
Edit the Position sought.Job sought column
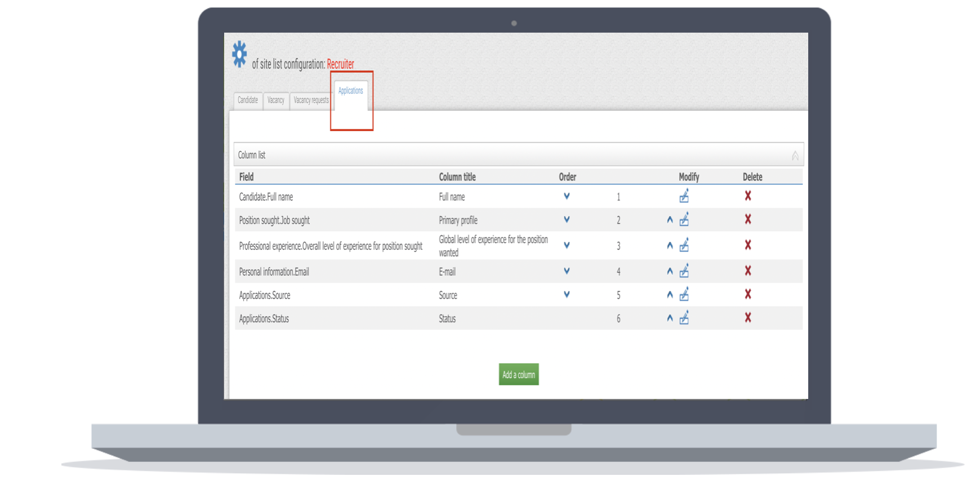point(684,220)
